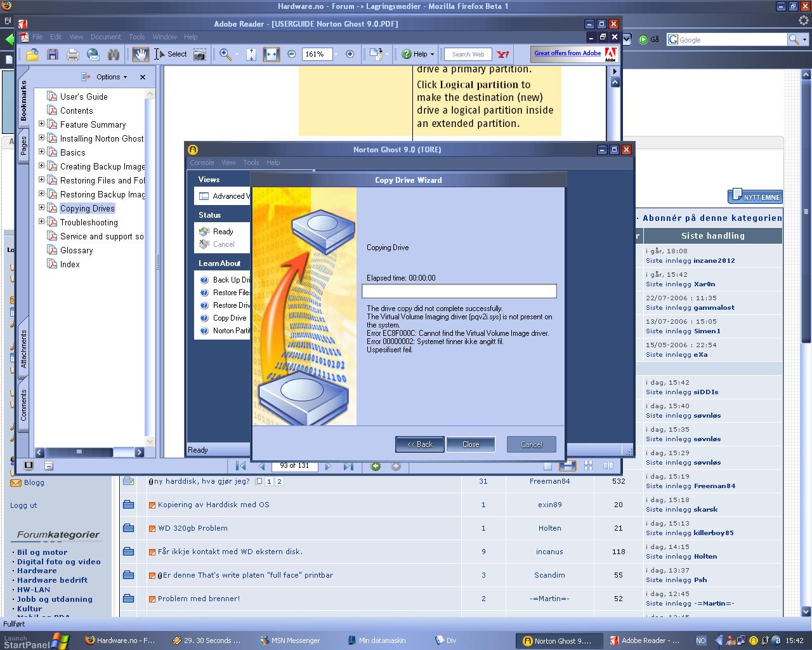Click the last page navigation icon
Image resolution: width=812 pixels, height=650 pixels.
(348, 466)
